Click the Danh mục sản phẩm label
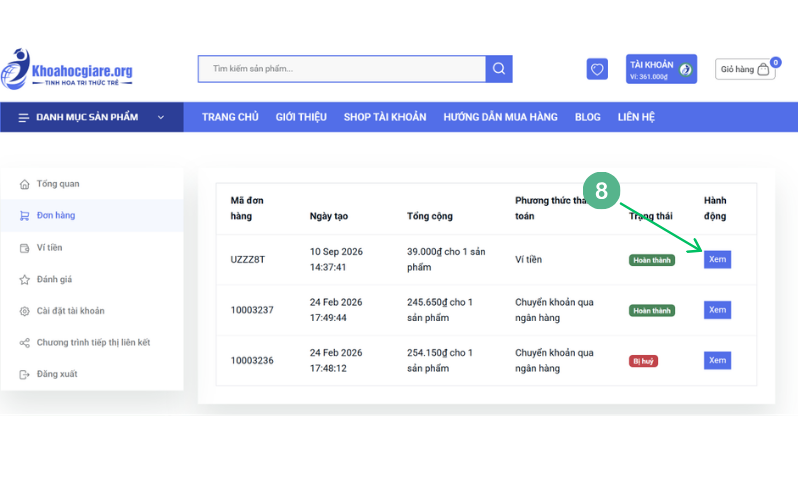 tap(87, 117)
